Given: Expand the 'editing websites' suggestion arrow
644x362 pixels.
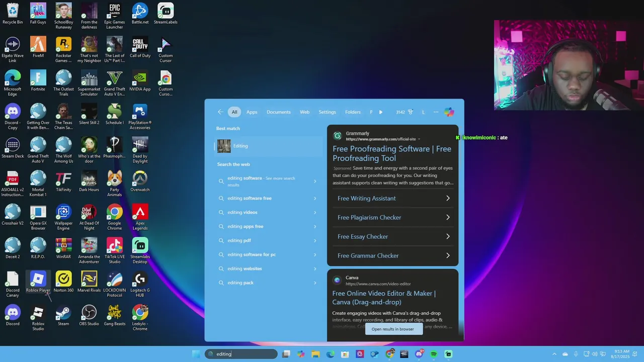Looking at the screenshot, I should tap(315, 269).
